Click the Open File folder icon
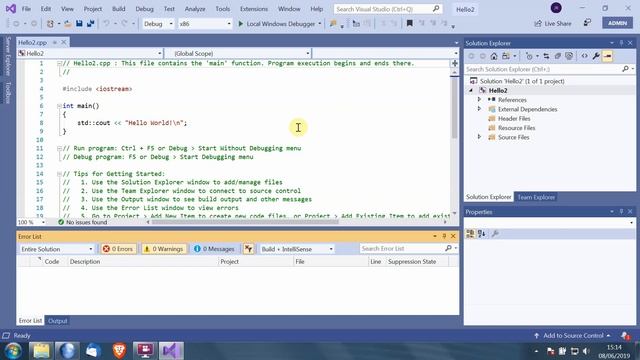This screenshot has height=360, width=640. tap(68, 24)
